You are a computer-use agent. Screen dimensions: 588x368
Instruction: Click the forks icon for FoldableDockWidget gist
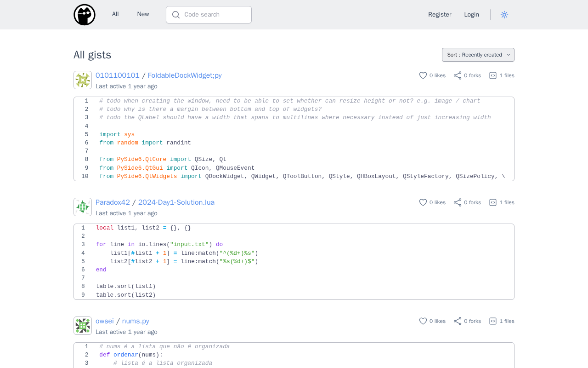[x=458, y=75]
